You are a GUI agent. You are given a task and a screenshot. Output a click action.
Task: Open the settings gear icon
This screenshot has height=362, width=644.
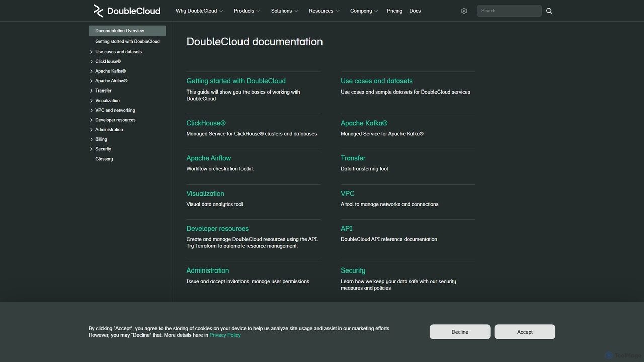(464, 11)
